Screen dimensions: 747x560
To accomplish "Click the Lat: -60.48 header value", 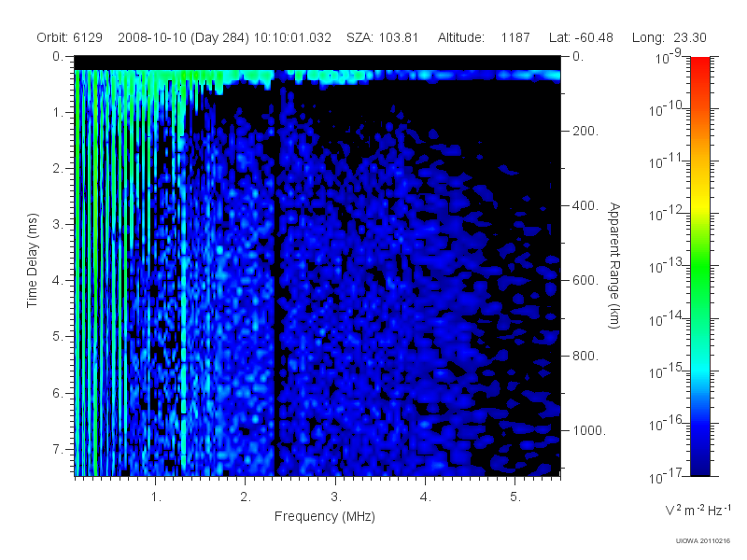I will tap(581, 37).
